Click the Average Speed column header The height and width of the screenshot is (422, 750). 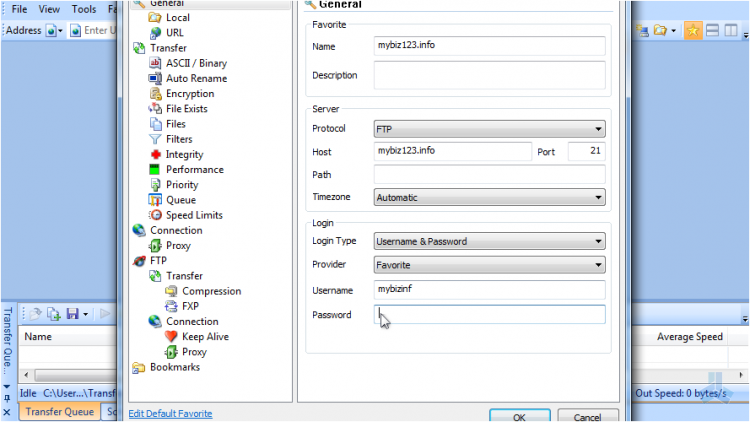[x=689, y=337]
